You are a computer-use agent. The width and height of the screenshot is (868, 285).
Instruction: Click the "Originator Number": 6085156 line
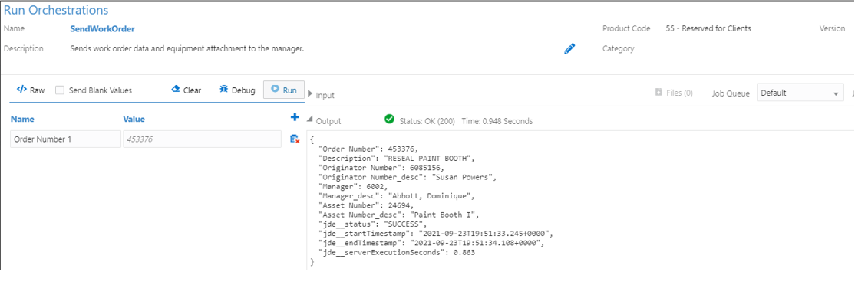click(x=382, y=168)
